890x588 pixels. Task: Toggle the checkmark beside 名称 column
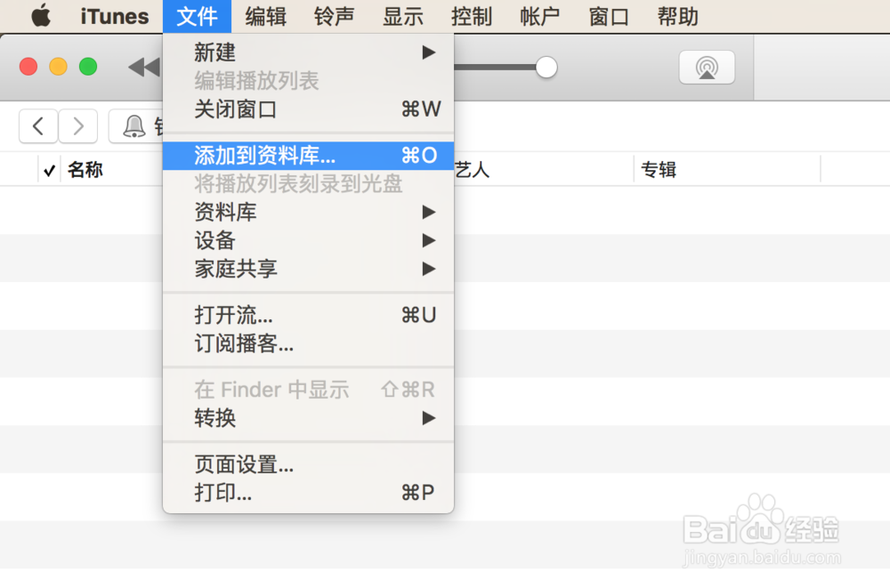point(49,169)
